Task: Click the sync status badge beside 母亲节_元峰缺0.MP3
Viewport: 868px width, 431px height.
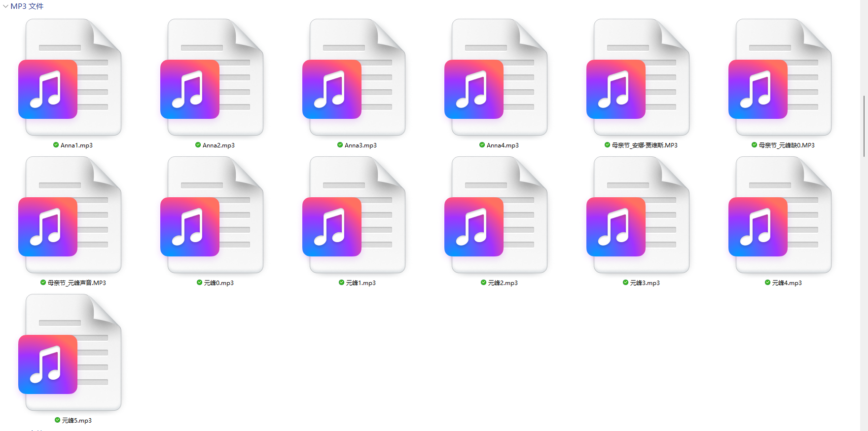Action: (755, 145)
